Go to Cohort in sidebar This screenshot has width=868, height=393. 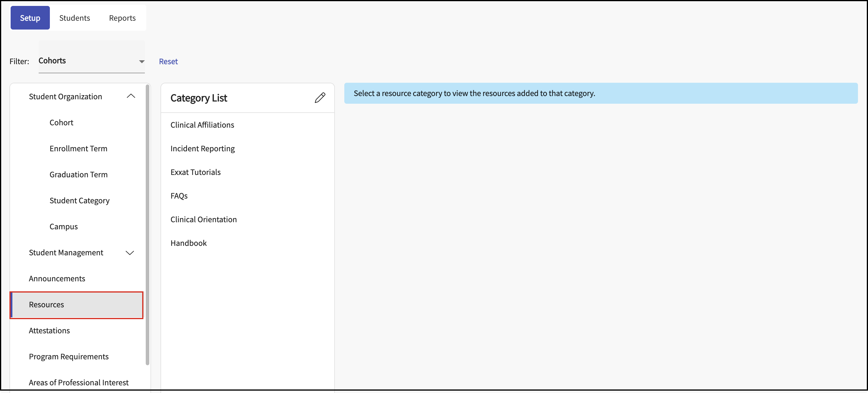(x=61, y=122)
